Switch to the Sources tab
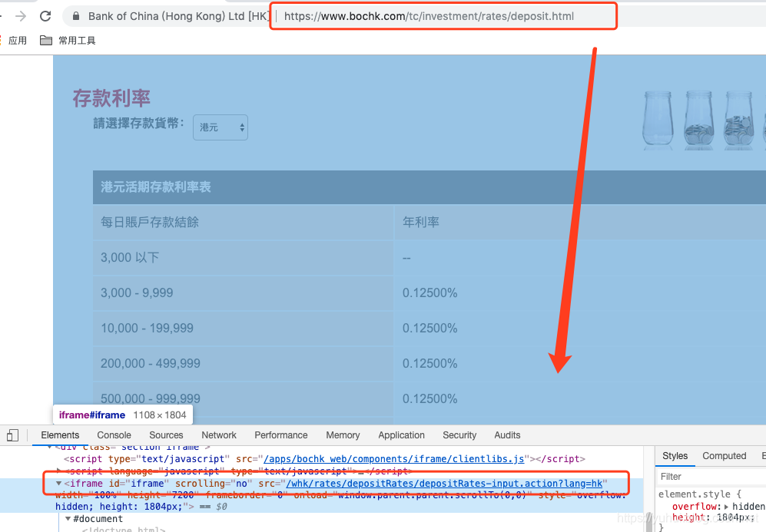This screenshot has height=532, width=766. (x=166, y=435)
